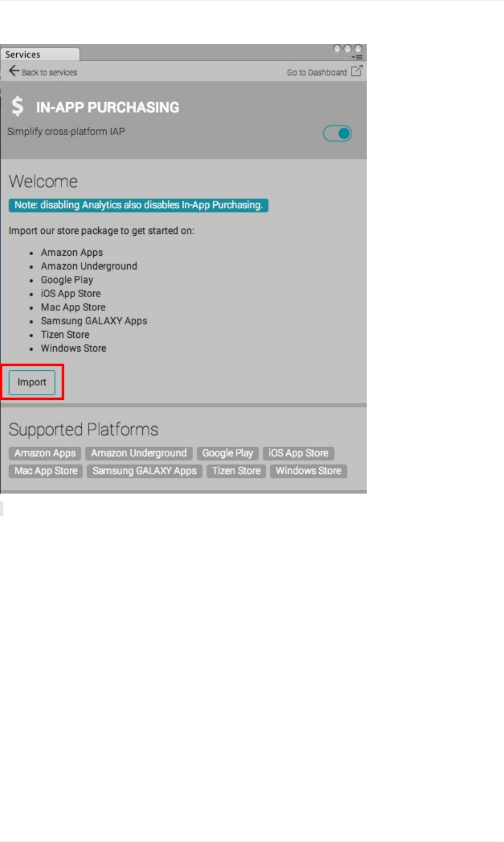Click the Supported Platforms heading

coord(84,429)
